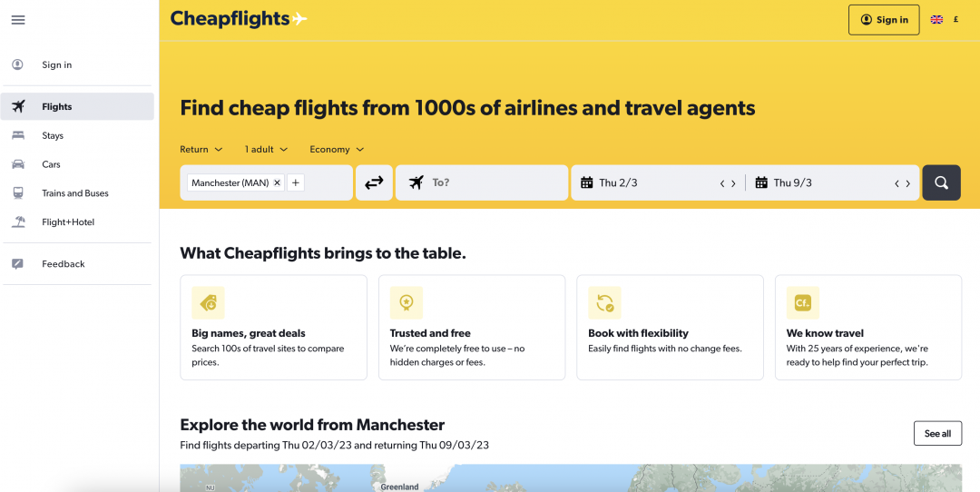
Task: Click the top-right Sign in button
Action: 884,20
